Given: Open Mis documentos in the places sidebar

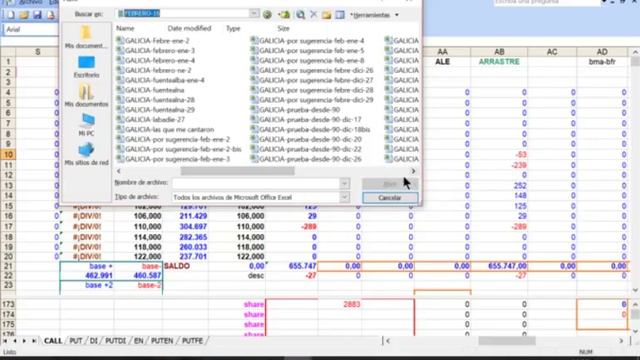Looking at the screenshot, I should click(86, 96).
